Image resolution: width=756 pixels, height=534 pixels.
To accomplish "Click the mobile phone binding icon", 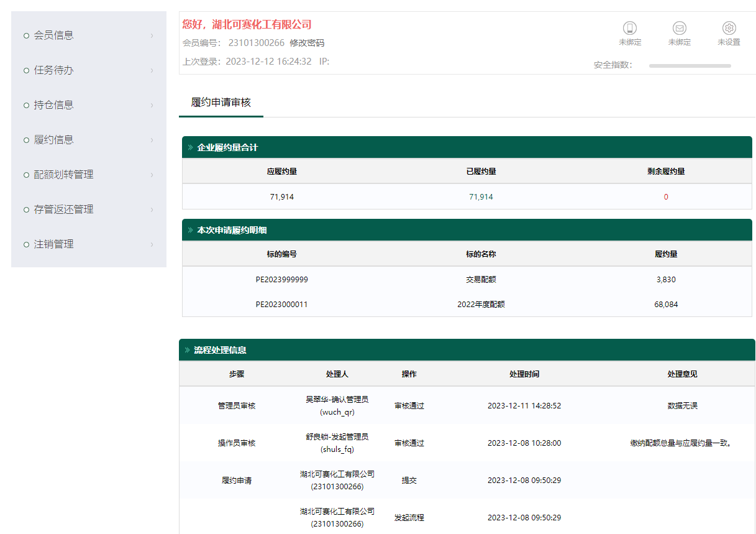I will tap(630, 28).
